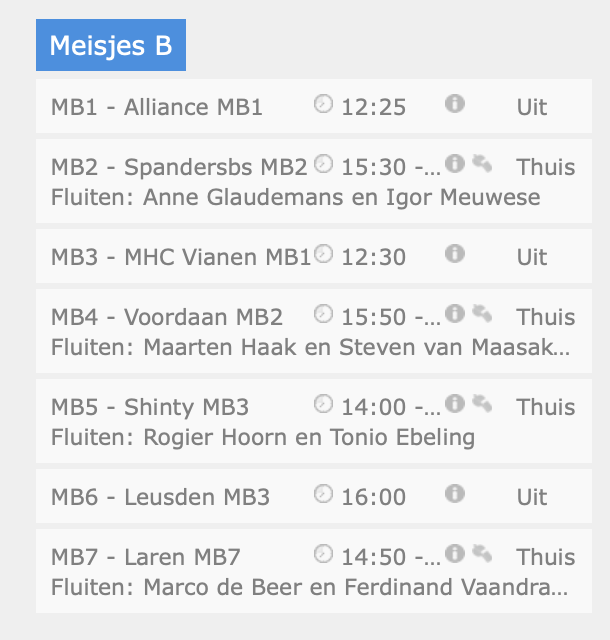This screenshot has height=640, width=610.
Task: Select the Meisjes B category header
Action: pos(111,45)
